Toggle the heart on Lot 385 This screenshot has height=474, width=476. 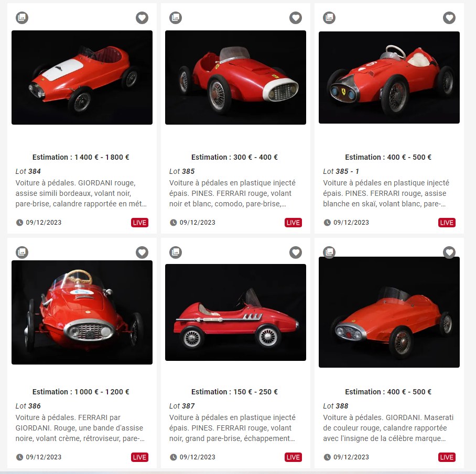(x=295, y=18)
